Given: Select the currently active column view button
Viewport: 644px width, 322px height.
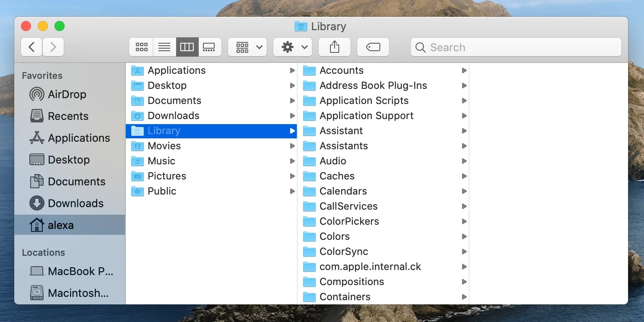Looking at the screenshot, I should point(187,47).
